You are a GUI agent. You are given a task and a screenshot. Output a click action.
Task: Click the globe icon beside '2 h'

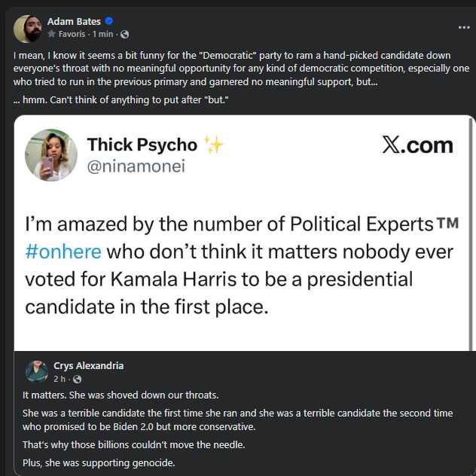click(x=77, y=379)
